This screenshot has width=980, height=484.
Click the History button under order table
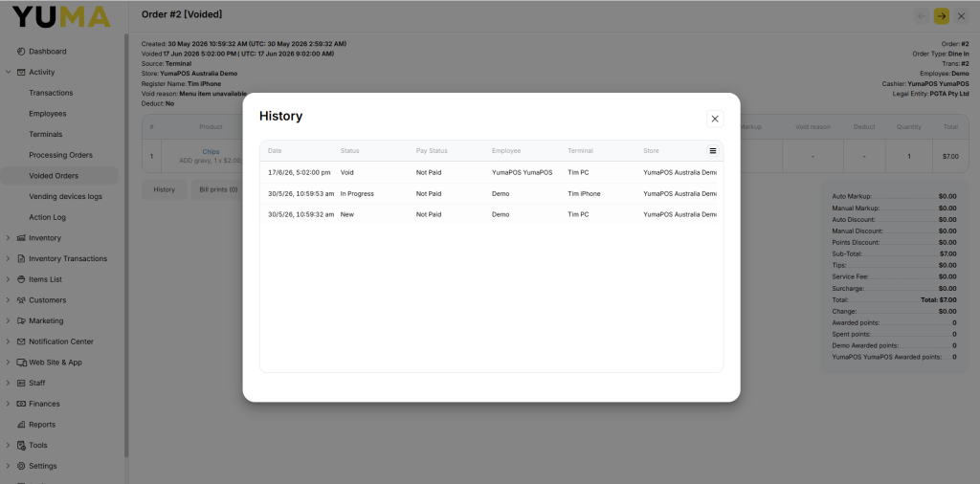pyautogui.click(x=165, y=189)
